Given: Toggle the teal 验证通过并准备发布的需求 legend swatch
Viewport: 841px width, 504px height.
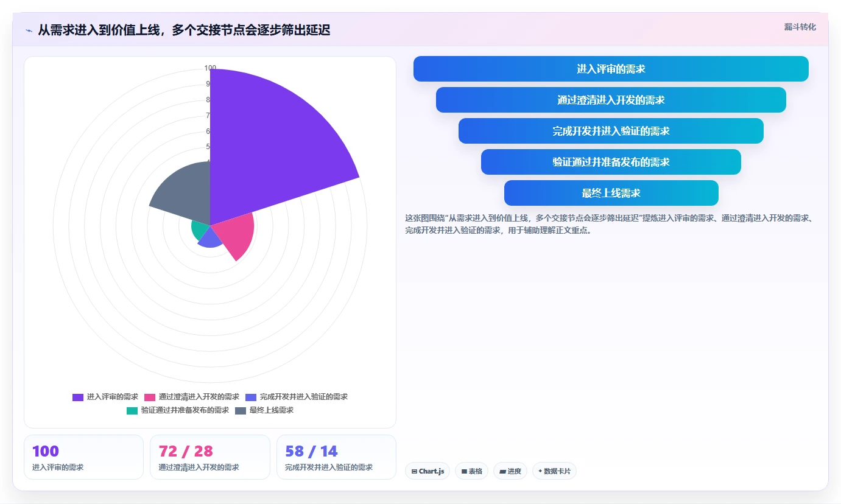Looking at the screenshot, I should pos(132,410).
